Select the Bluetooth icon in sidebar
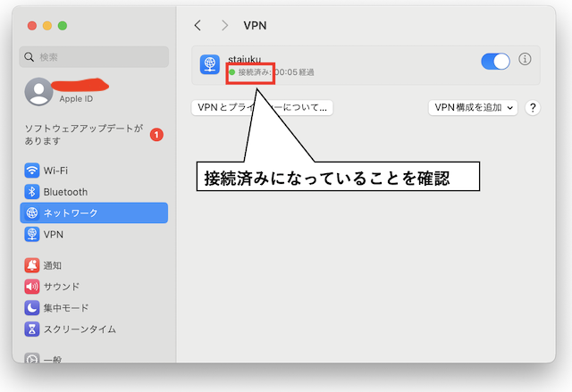This screenshot has height=392, width=572. [32, 192]
